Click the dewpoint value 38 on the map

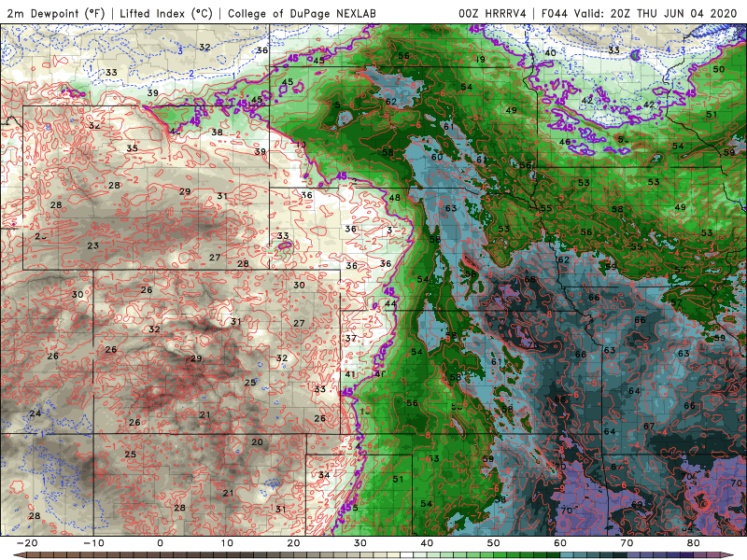click(217, 133)
